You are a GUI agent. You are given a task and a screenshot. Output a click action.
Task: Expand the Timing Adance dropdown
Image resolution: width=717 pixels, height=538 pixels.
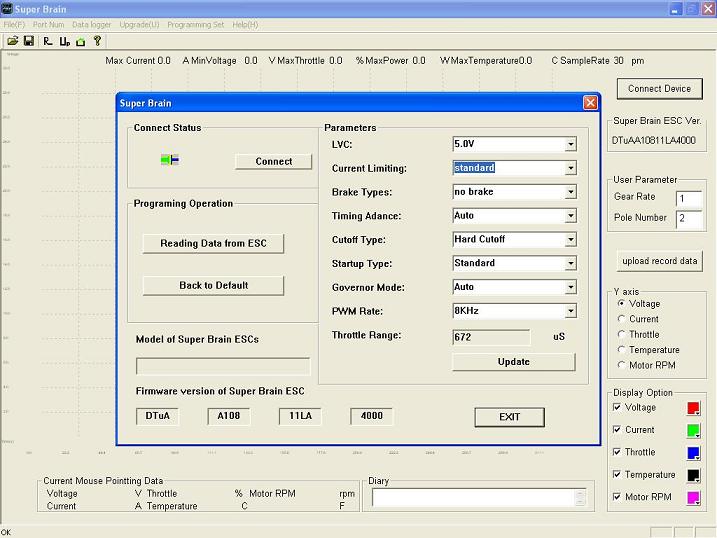570,216
